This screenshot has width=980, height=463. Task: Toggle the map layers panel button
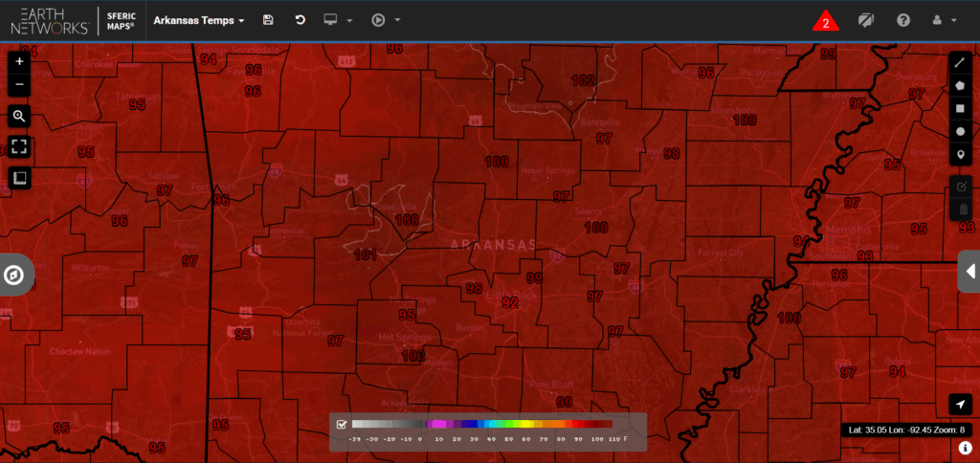(x=19, y=178)
